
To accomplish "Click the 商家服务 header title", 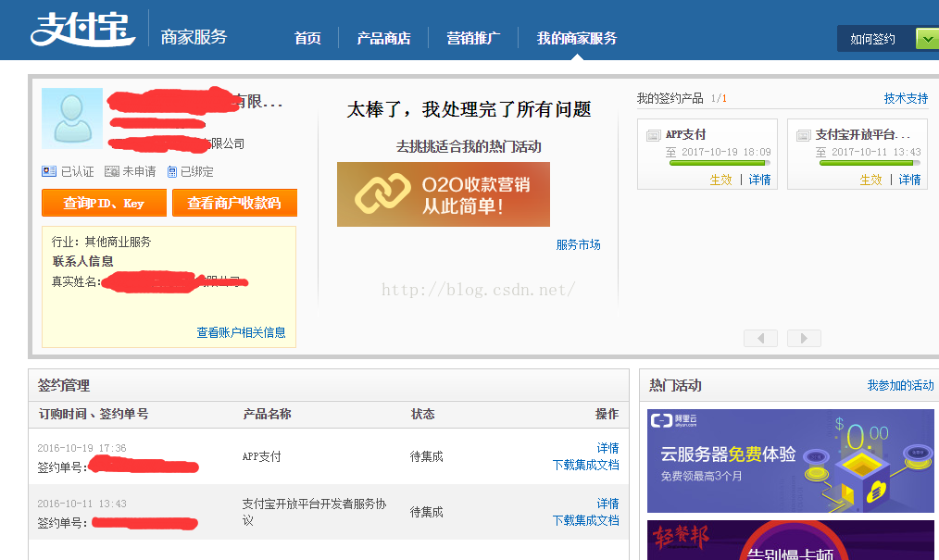I will pos(194,37).
